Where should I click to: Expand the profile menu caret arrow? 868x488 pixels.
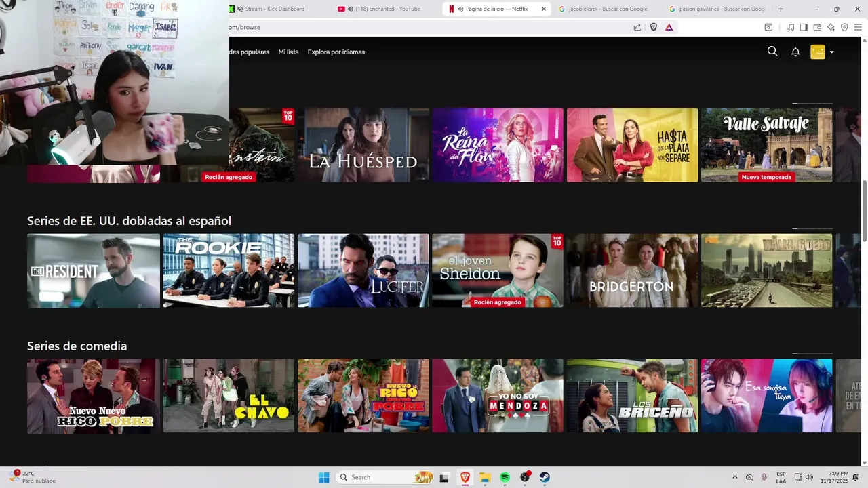point(832,52)
